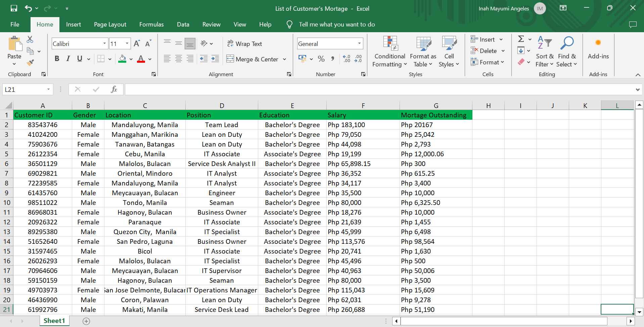Toggle Italic formatting
This screenshot has width=644, height=327.
coord(68,59)
